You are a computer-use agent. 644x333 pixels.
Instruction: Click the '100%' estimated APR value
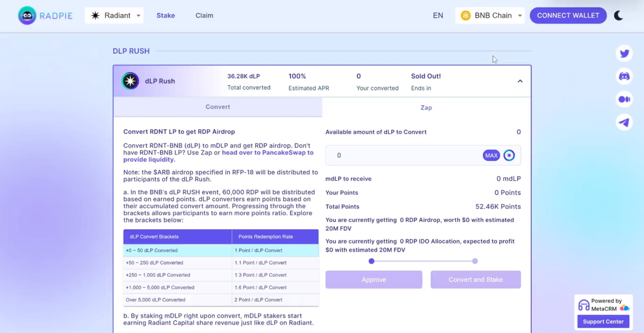297,76
